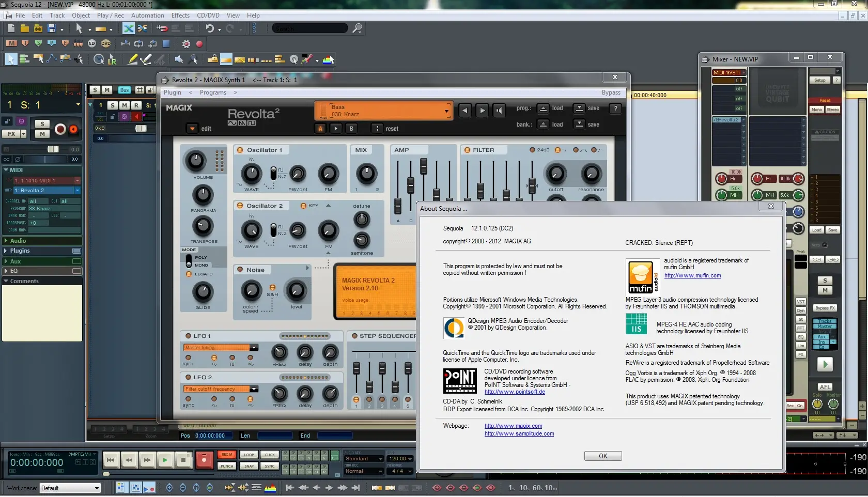Open the Workspace Default dropdown
The image size is (868, 497).
click(x=96, y=488)
